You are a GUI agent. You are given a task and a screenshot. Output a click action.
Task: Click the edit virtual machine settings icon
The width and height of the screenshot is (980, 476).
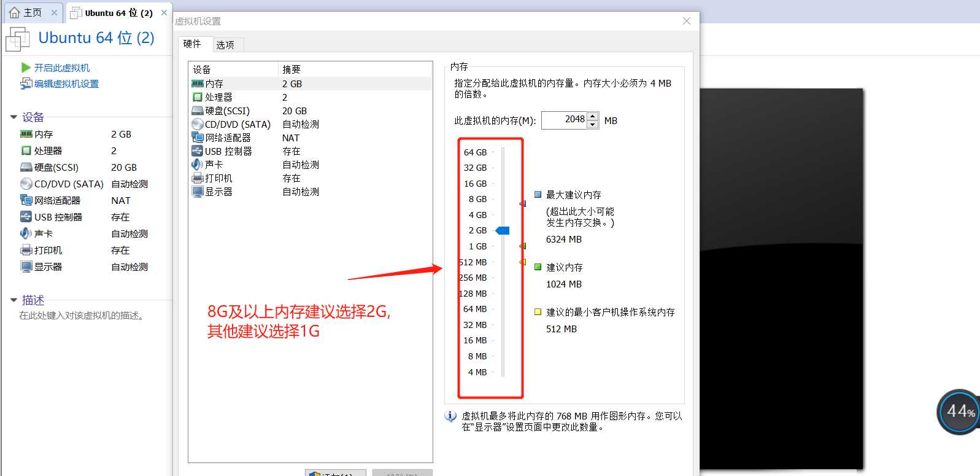tap(26, 84)
